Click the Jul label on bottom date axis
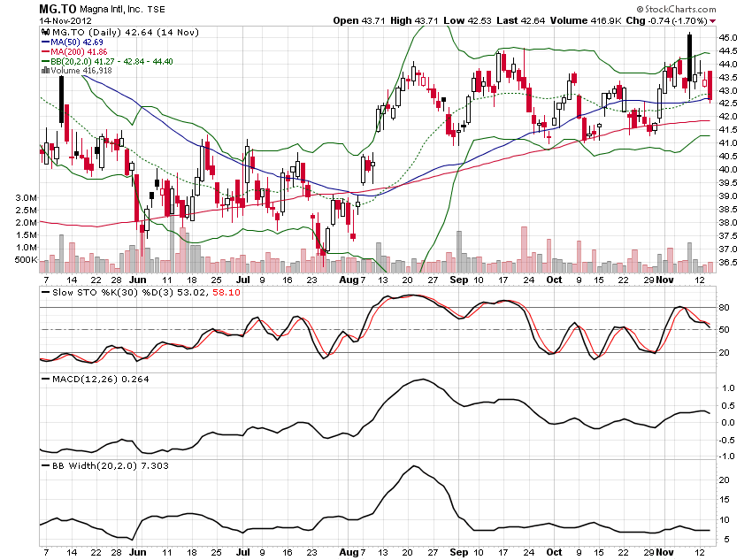 point(243,552)
